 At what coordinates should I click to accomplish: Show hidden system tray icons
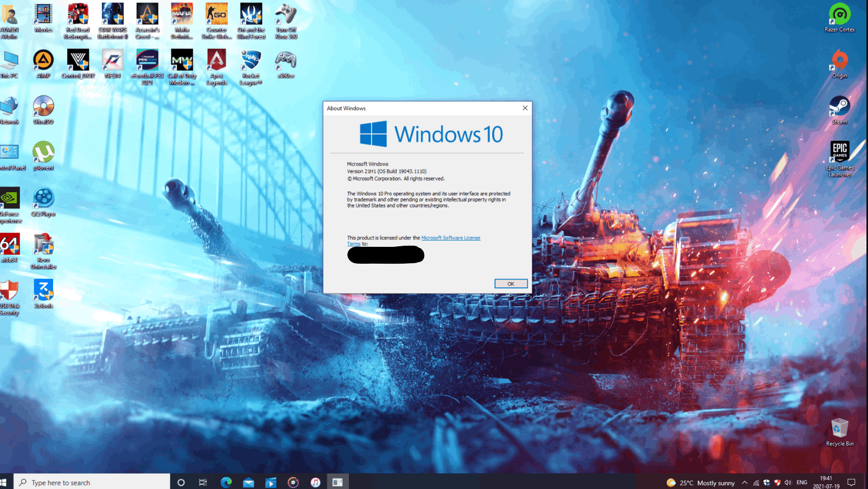pyautogui.click(x=745, y=483)
